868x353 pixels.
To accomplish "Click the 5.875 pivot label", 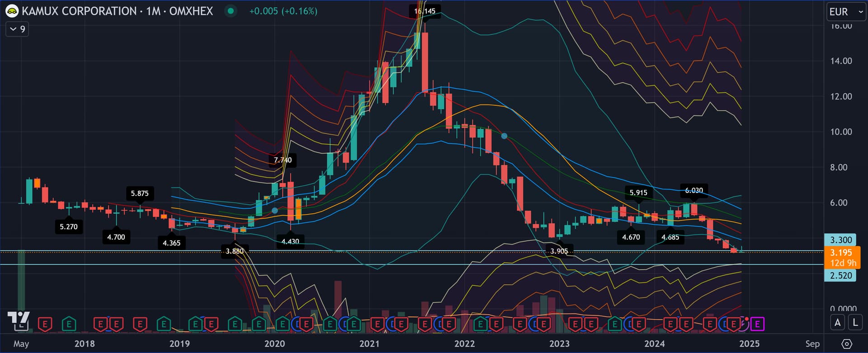I will point(140,193).
